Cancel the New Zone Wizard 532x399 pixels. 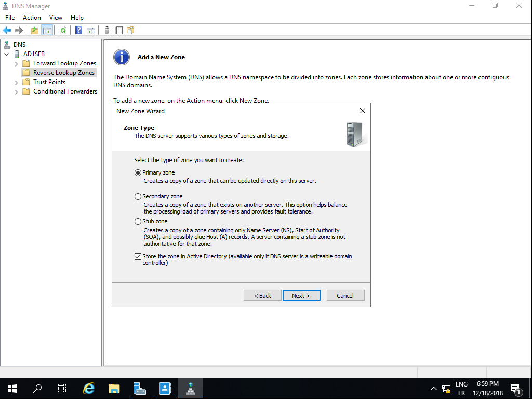click(345, 295)
